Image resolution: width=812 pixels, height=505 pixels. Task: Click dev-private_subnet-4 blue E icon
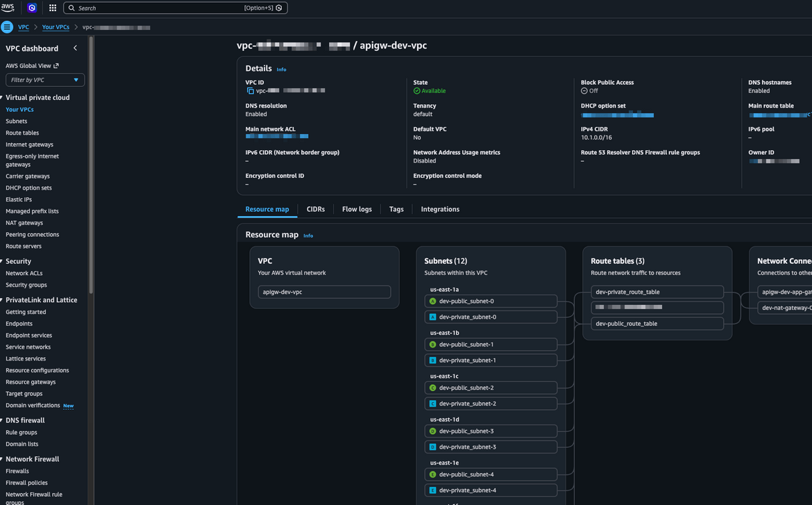pos(433,490)
